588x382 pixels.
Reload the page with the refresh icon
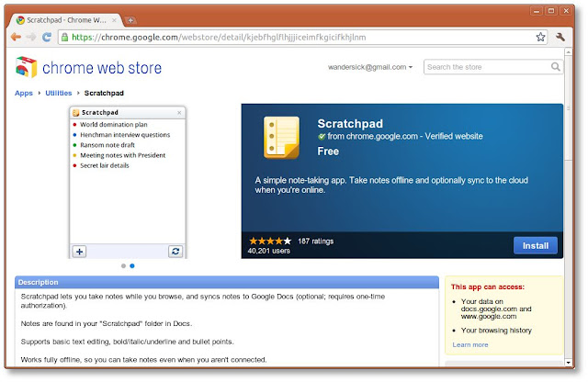47,37
